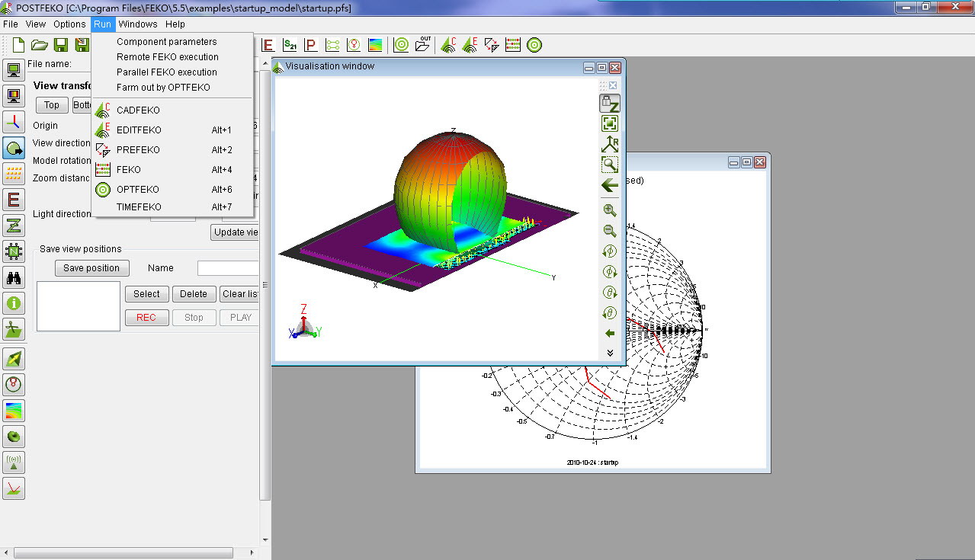Click the Name input field

click(x=228, y=268)
